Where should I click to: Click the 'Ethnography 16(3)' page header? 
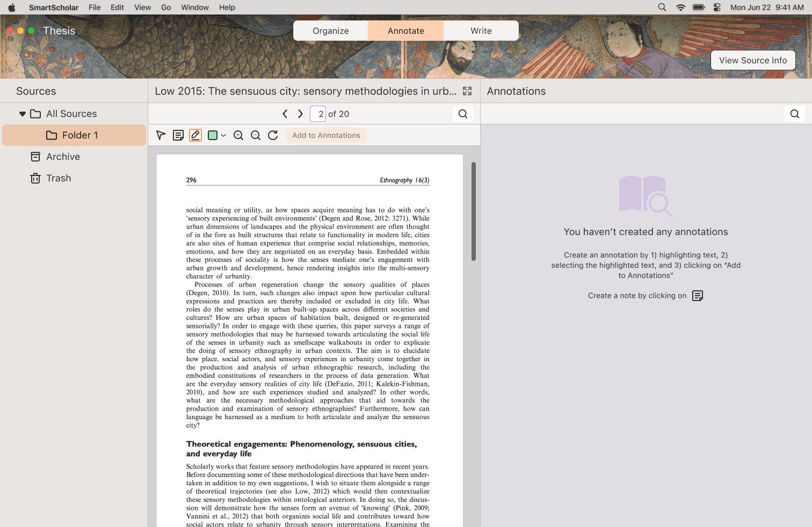point(404,180)
